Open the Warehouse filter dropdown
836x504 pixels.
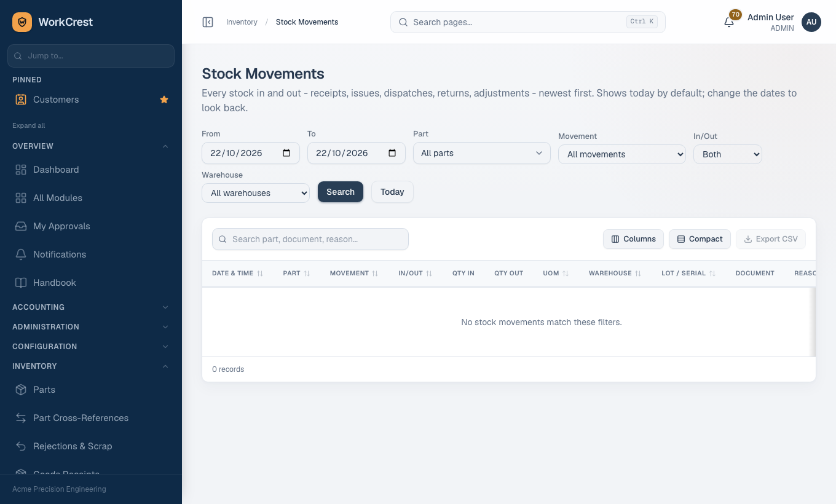(256, 193)
